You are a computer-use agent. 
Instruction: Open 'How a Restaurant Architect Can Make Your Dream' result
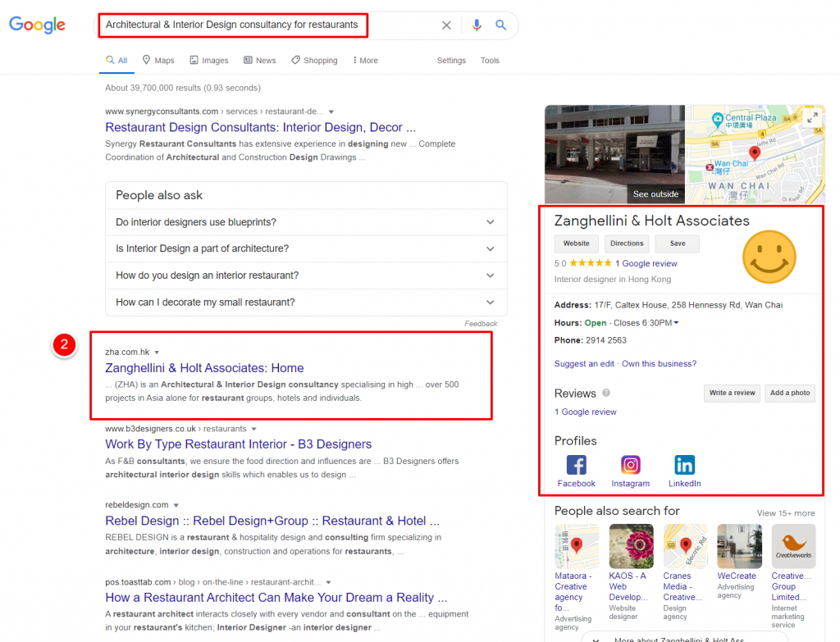point(276,598)
